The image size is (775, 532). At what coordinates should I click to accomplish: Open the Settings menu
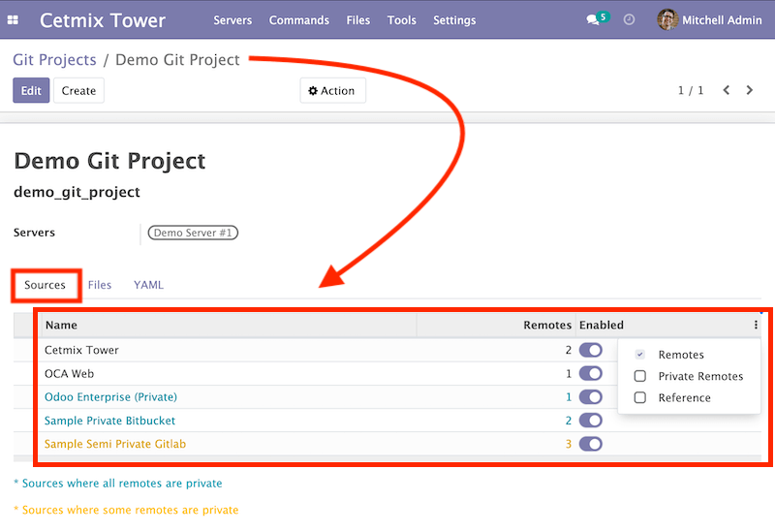click(x=454, y=20)
